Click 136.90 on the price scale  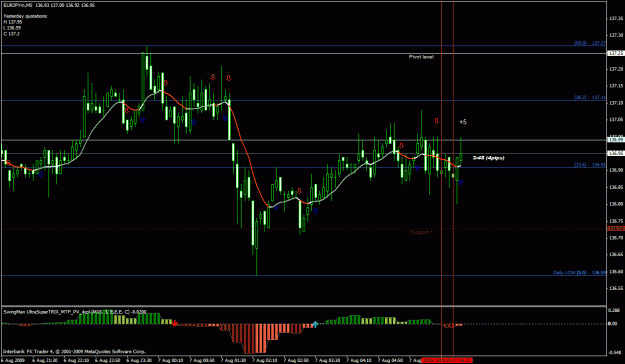click(616, 170)
